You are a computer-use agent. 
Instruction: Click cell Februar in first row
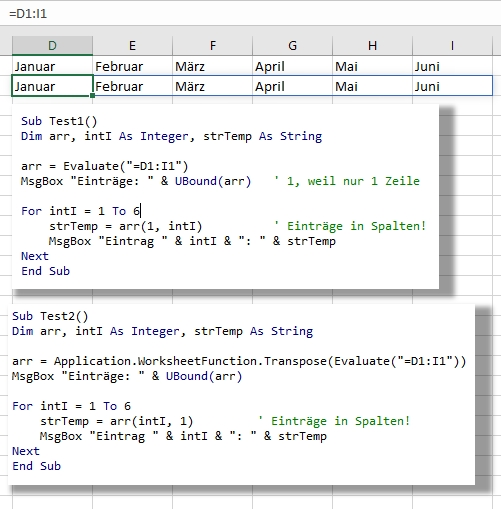pos(132,66)
